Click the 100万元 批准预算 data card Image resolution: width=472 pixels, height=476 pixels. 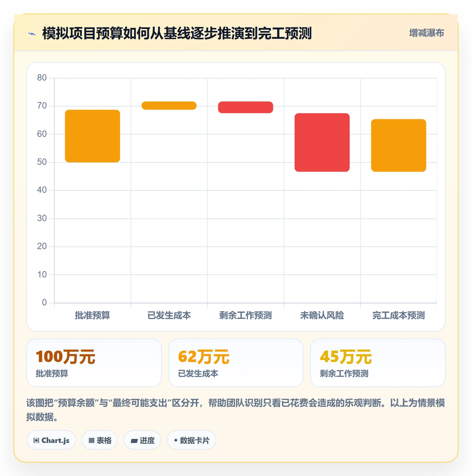[94, 363]
